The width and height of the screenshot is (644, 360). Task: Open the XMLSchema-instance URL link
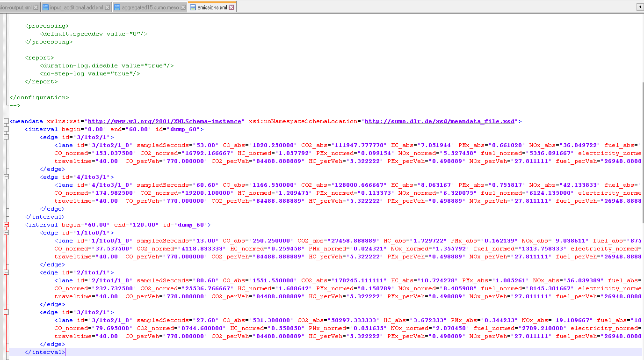(x=164, y=121)
